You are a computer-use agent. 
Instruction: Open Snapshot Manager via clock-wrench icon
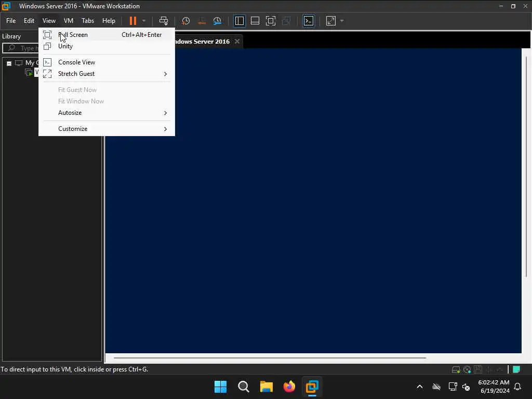tap(217, 21)
